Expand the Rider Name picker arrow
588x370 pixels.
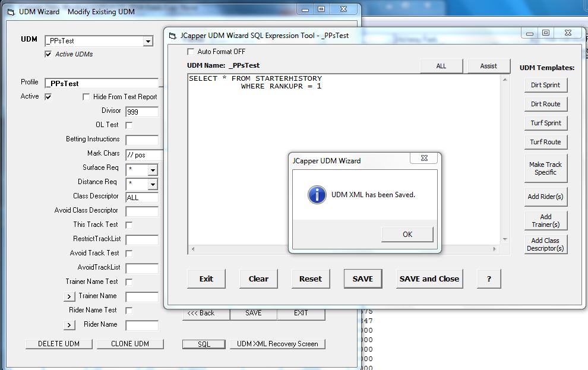tap(69, 325)
